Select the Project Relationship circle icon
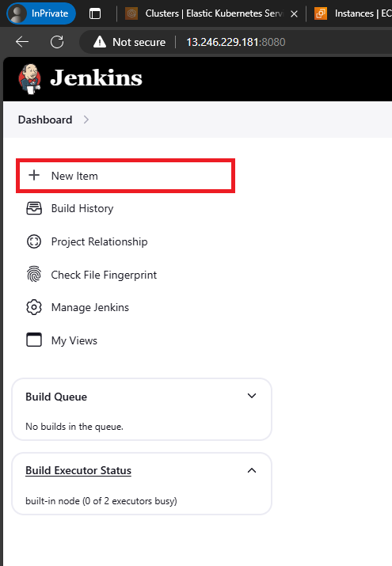 (34, 241)
